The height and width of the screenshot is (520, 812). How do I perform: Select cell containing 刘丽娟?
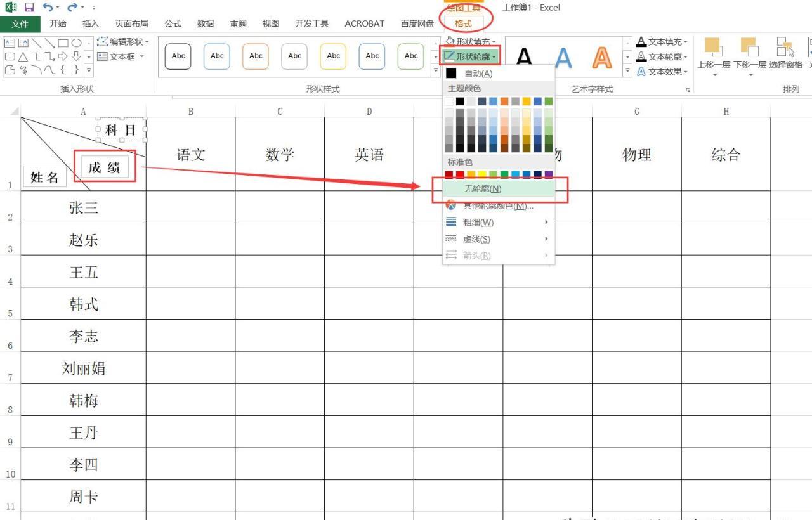[83, 368]
